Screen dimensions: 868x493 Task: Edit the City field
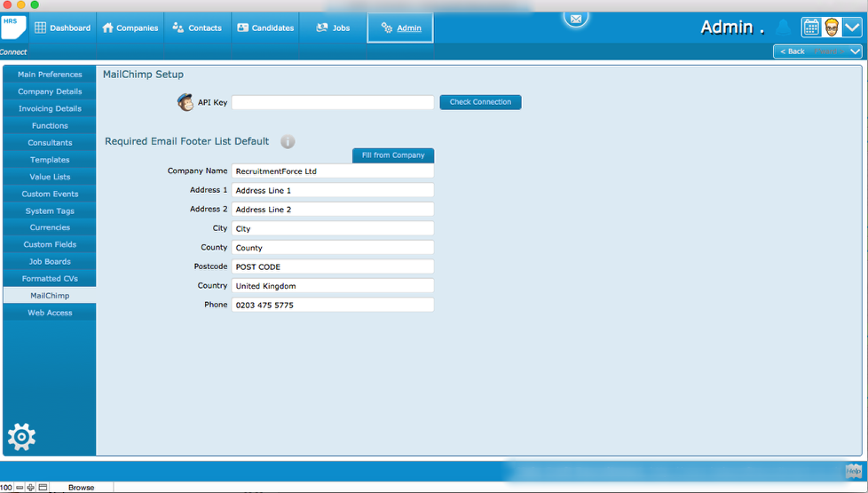tap(333, 228)
